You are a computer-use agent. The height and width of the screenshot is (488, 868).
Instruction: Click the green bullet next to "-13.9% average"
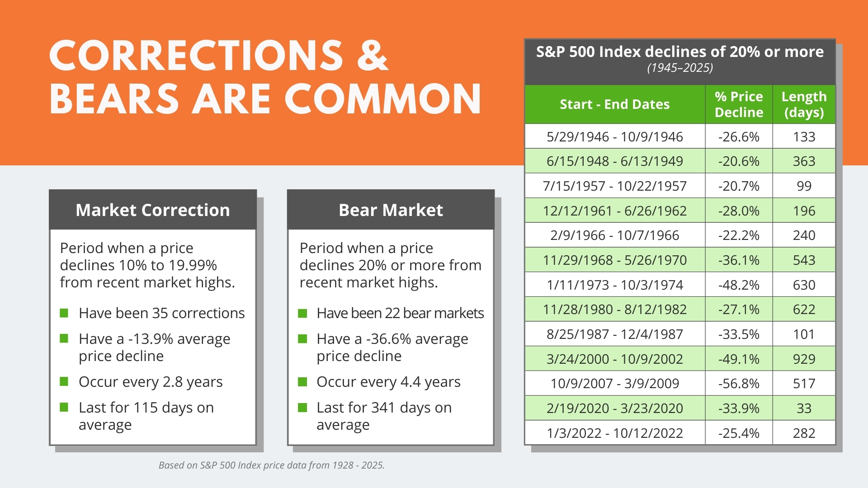tap(64, 338)
